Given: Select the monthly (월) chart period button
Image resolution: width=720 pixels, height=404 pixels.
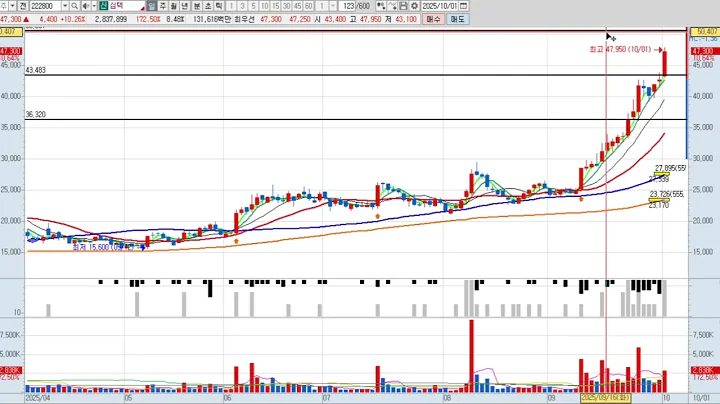Looking at the screenshot, I should 174,6.
